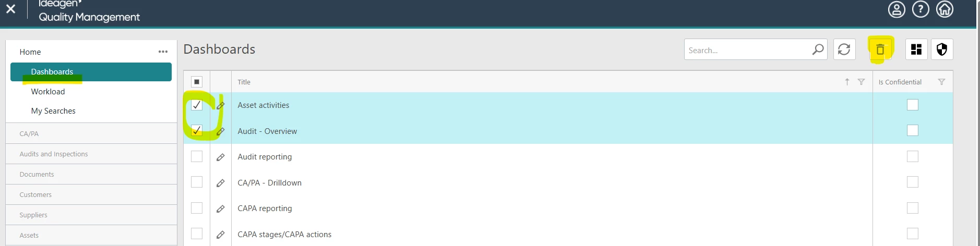This screenshot has height=246, width=980.
Task: Open My Searches in sidebar
Action: (53, 111)
